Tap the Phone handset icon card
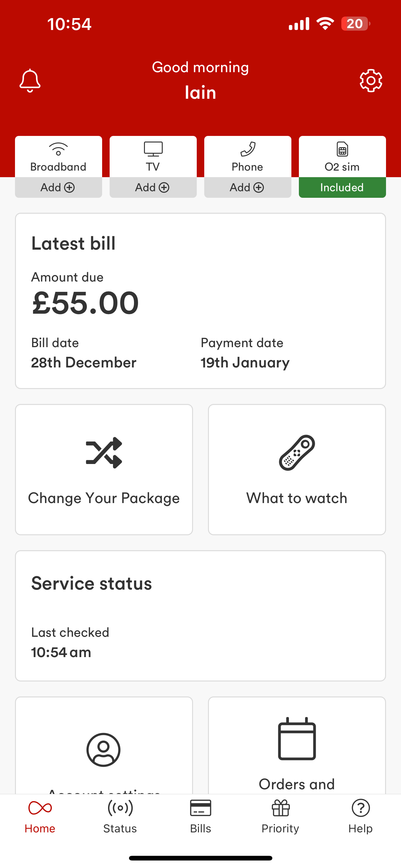This screenshot has height=868, width=401. (248, 157)
